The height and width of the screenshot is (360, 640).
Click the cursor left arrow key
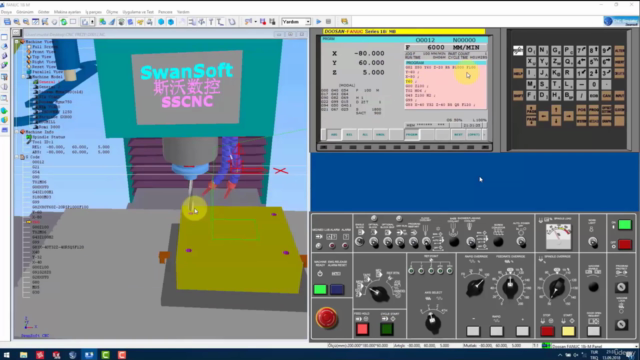coord(544,116)
